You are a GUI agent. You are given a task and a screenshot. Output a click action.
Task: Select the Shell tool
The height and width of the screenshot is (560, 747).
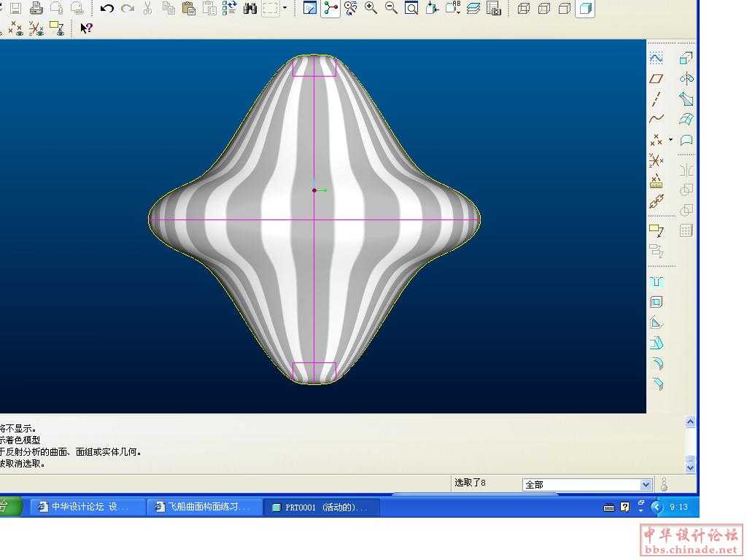click(x=657, y=302)
